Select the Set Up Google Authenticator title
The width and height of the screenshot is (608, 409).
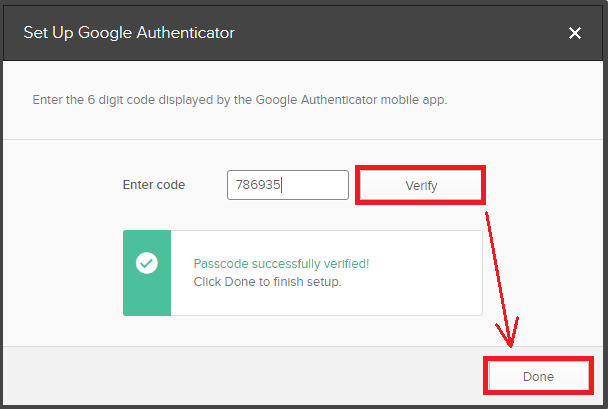click(x=129, y=33)
